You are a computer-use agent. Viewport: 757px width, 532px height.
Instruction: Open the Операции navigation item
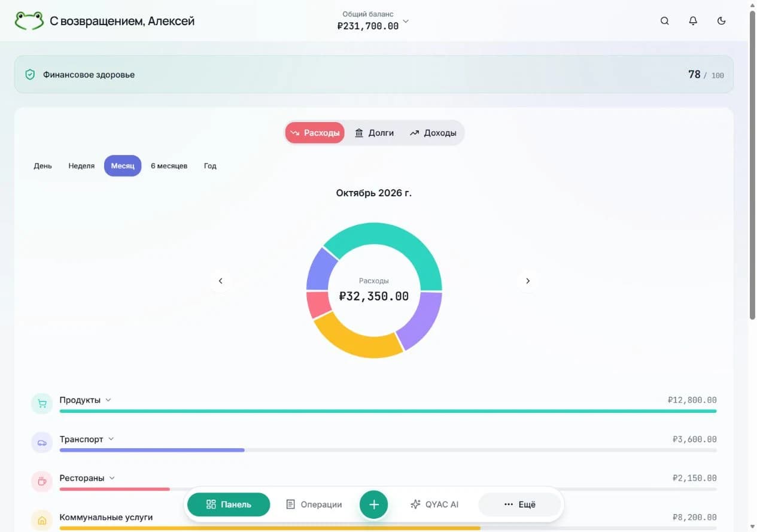tap(314, 504)
